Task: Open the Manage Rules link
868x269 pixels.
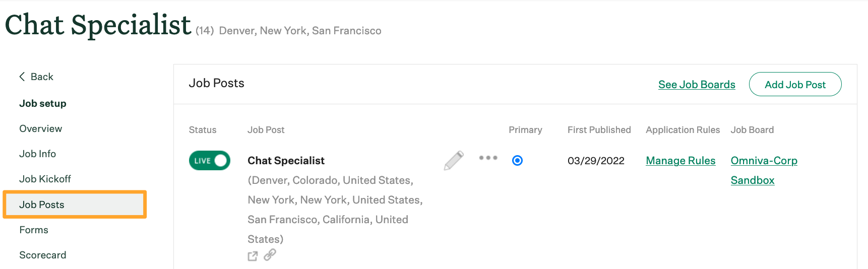Action: (x=680, y=161)
